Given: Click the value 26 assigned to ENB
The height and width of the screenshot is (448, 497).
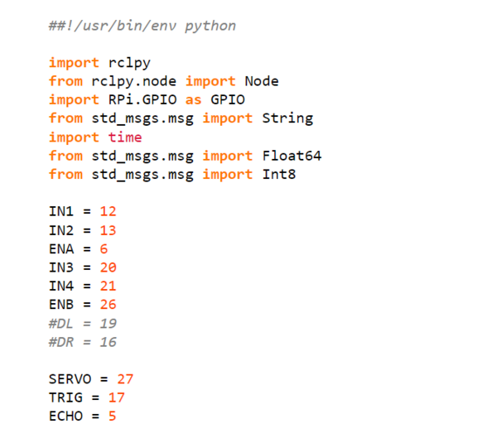Looking at the screenshot, I should point(108,305).
